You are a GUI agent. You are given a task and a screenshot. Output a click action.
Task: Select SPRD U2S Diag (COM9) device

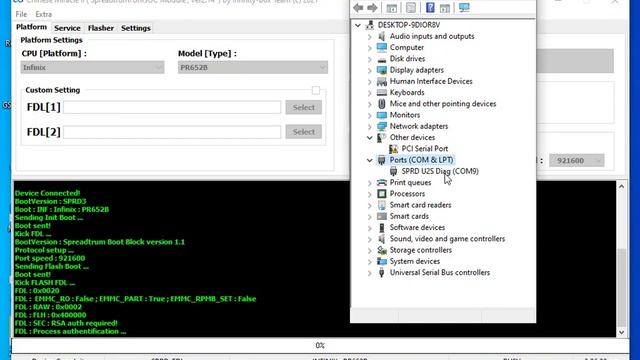pyautogui.click(x=440, y=171)
